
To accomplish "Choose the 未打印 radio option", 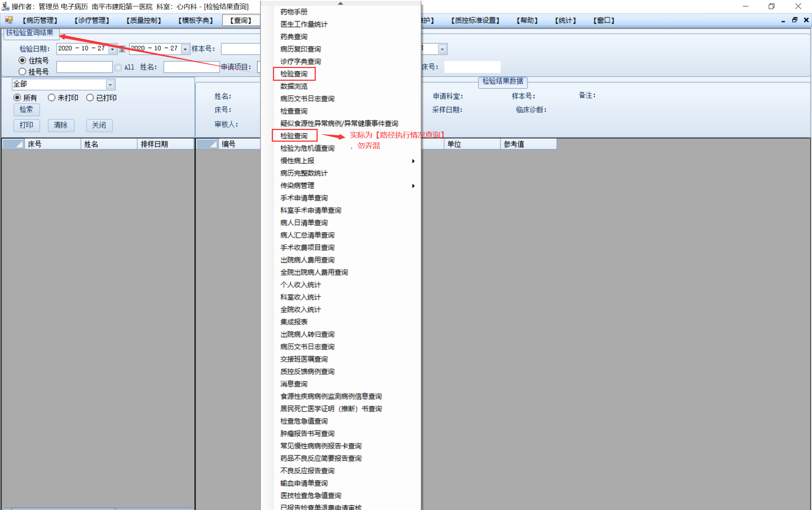I will tap(52, 98).
